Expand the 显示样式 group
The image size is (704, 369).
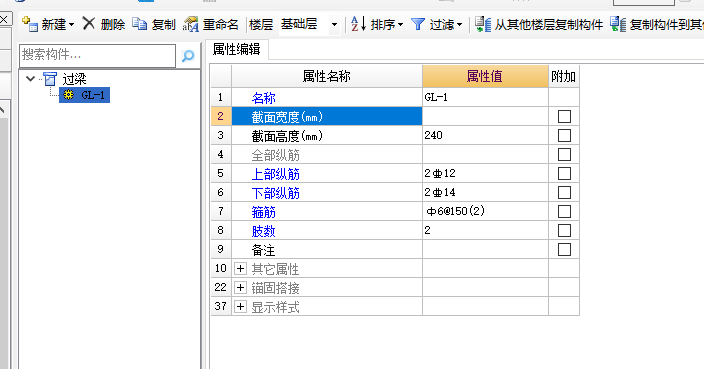241,306
